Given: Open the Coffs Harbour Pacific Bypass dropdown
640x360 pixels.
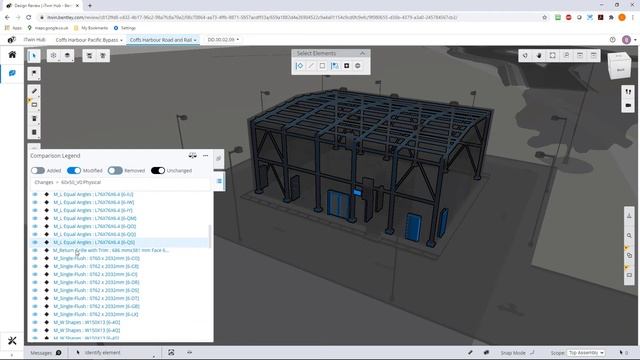Looking at the screenshot, I should tap(89, 40).
